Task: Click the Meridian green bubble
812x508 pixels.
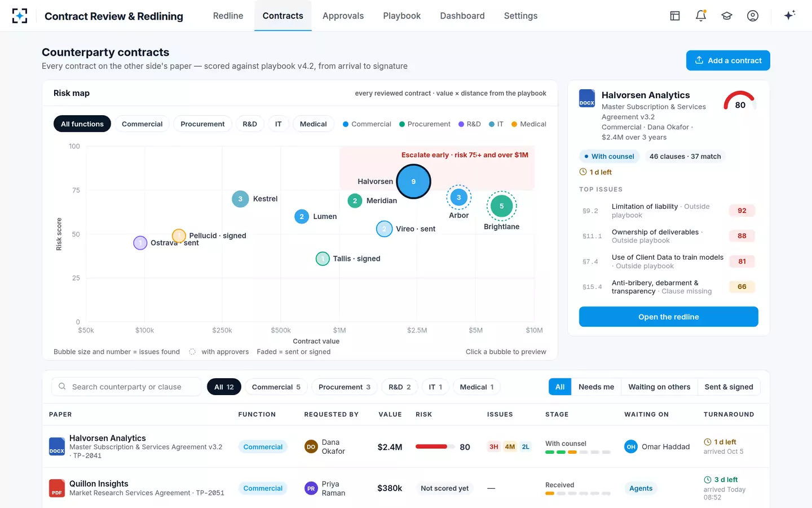Action: (355, 200)
